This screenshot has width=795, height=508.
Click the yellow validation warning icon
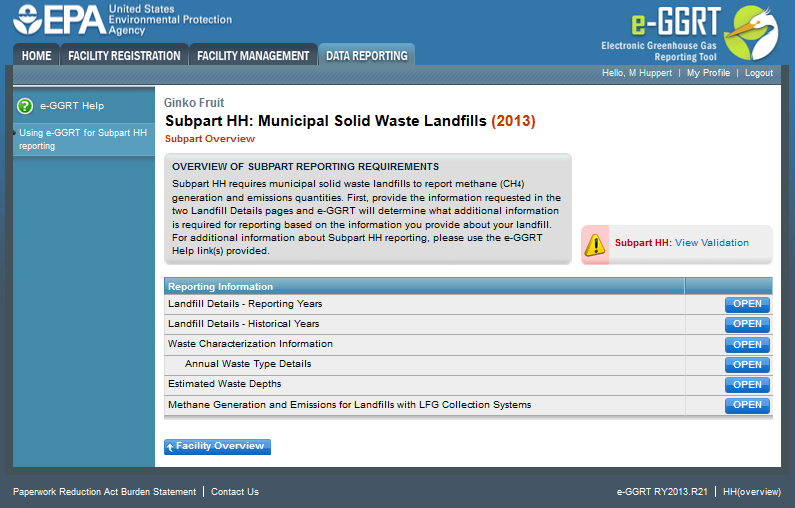(x=595, y=245)
